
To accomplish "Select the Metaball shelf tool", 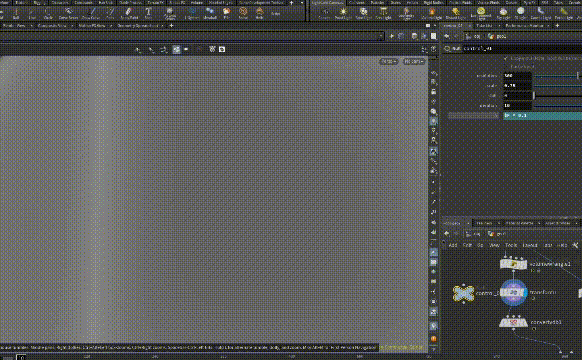I will (210, 13).
